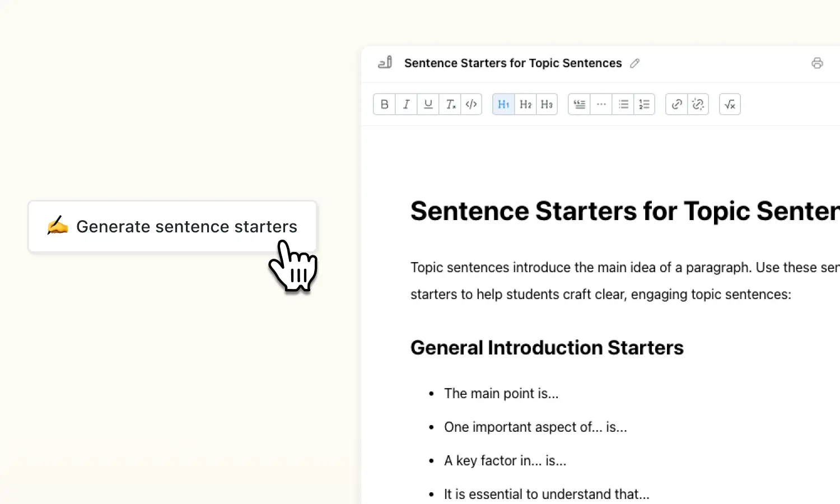Toggle bold formatting
The height and width of the screenshot is (504, 840).
tap(384, 104)
